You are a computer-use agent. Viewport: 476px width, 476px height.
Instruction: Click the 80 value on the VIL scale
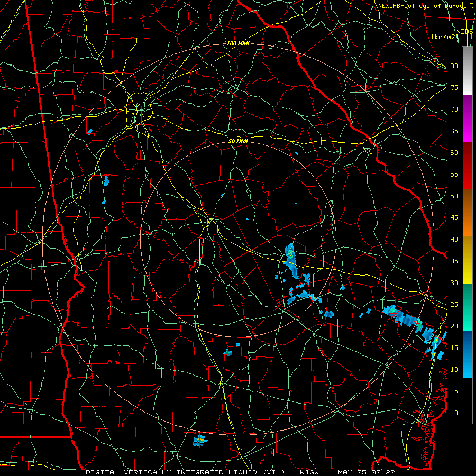454,66
